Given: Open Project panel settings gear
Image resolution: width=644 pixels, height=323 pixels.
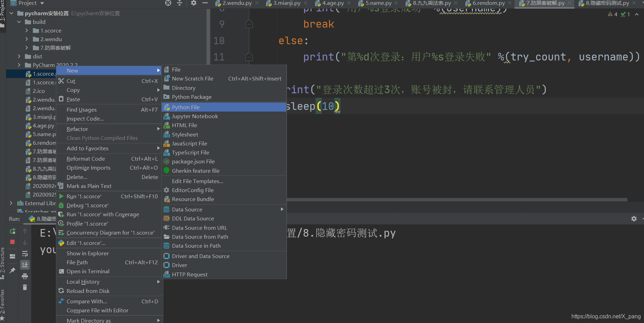Looking at the screenshot, I should pos(194,3).
